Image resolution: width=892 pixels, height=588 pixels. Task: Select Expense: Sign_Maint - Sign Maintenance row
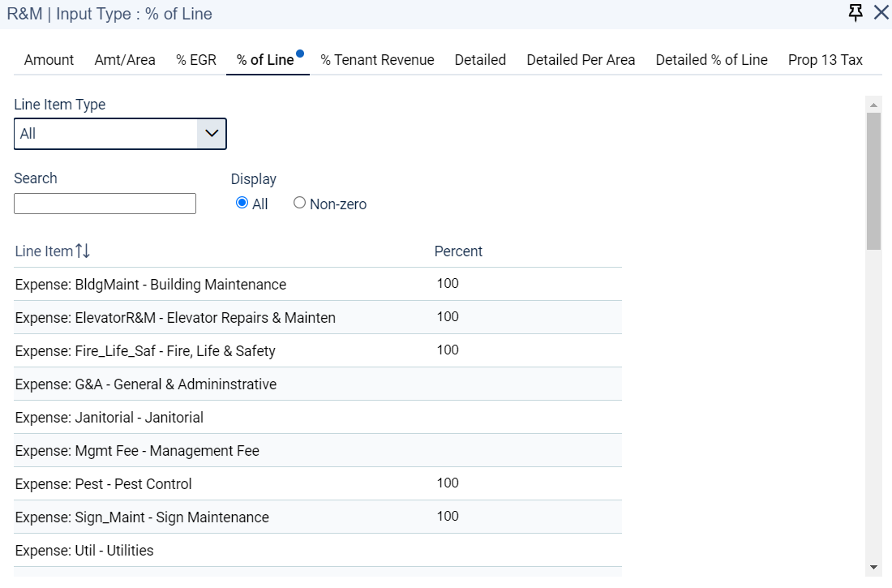coord(317,517)
